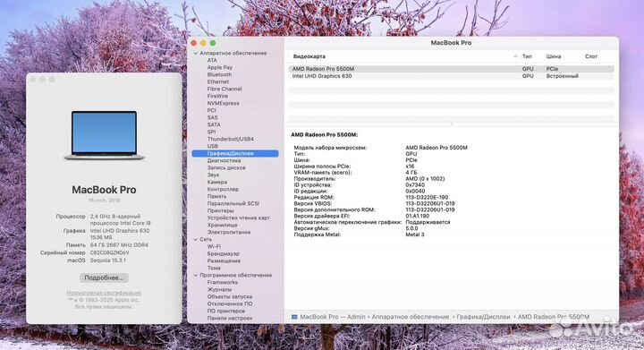Select Камера in sidebar
644x350 pixels.
(x=216, y=182)
